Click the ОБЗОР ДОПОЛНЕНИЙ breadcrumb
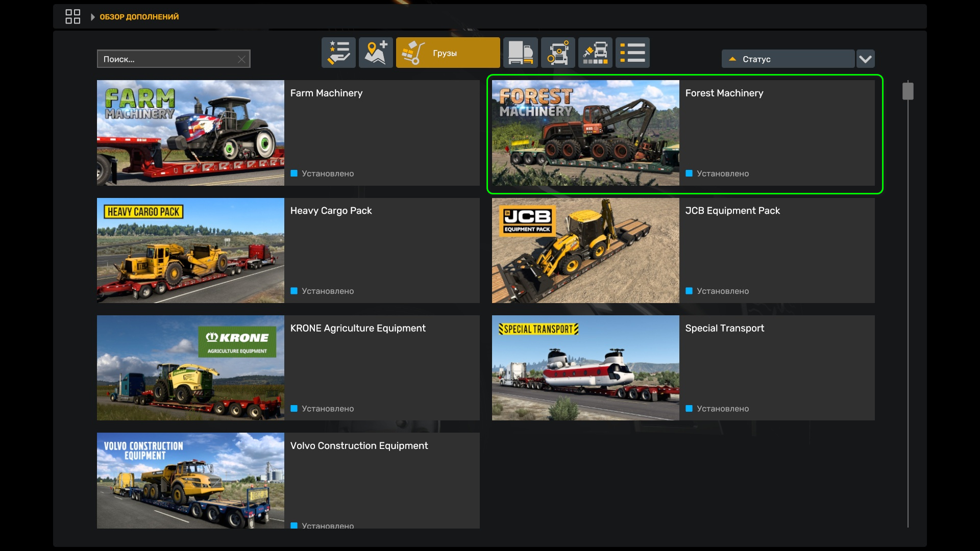 coord(139,17)
